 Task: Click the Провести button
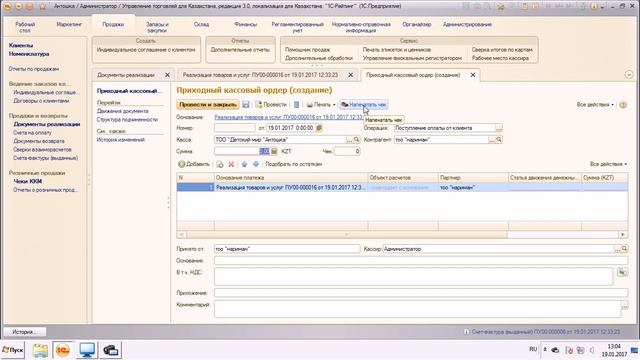[x=271, y=104]
